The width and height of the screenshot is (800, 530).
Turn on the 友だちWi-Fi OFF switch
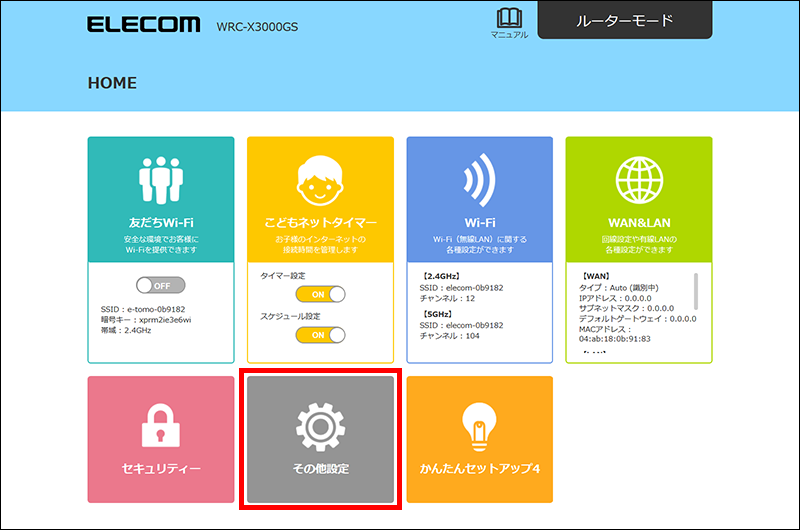161,285
